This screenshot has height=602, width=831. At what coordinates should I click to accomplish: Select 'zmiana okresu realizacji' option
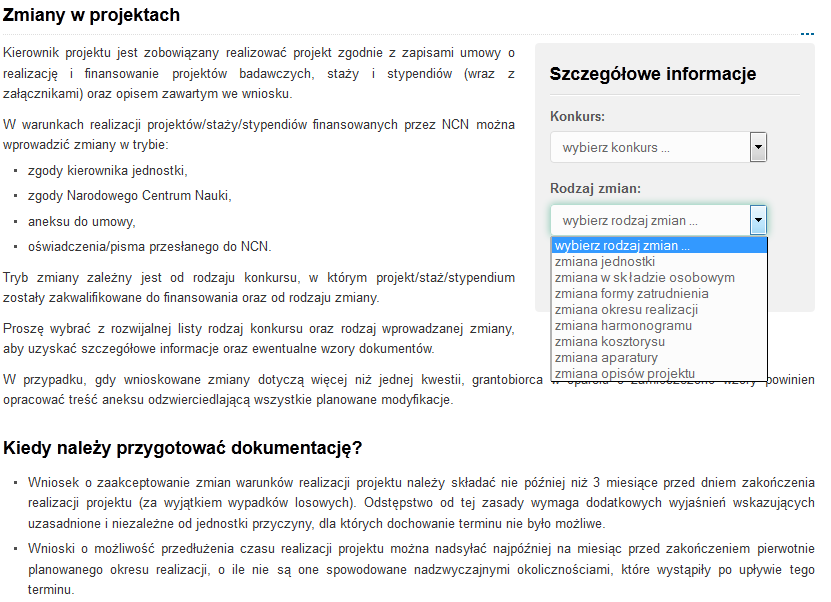659,309
